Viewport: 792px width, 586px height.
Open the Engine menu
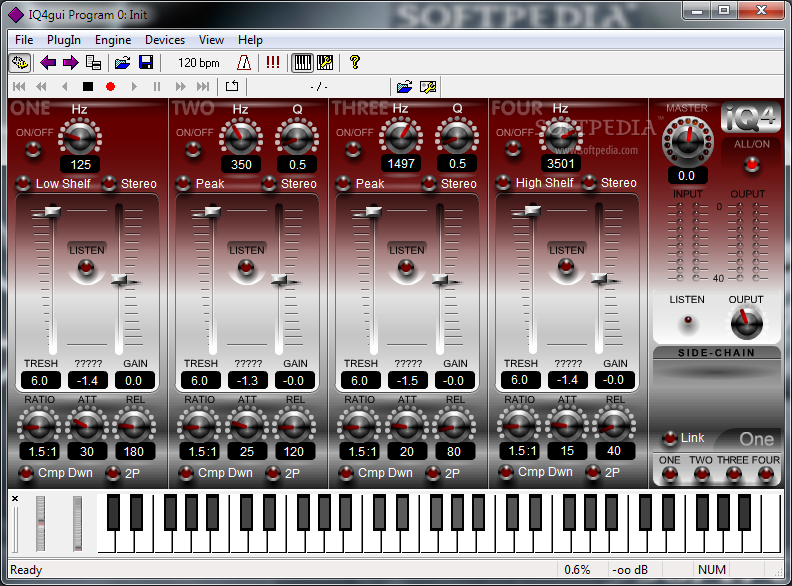coord(113,40)
